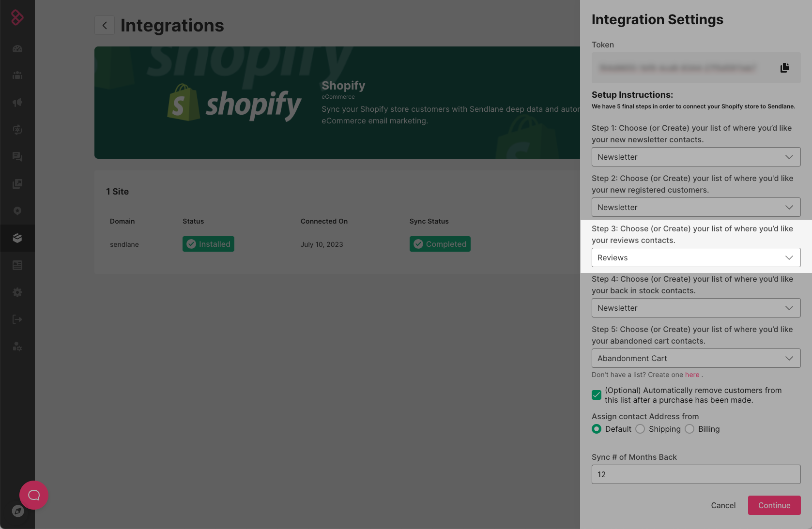Open the Abandonment Cart list dropdown
The width and height of the screenshot is (812, 529).
pyautogui.click(x=696, y=358)
